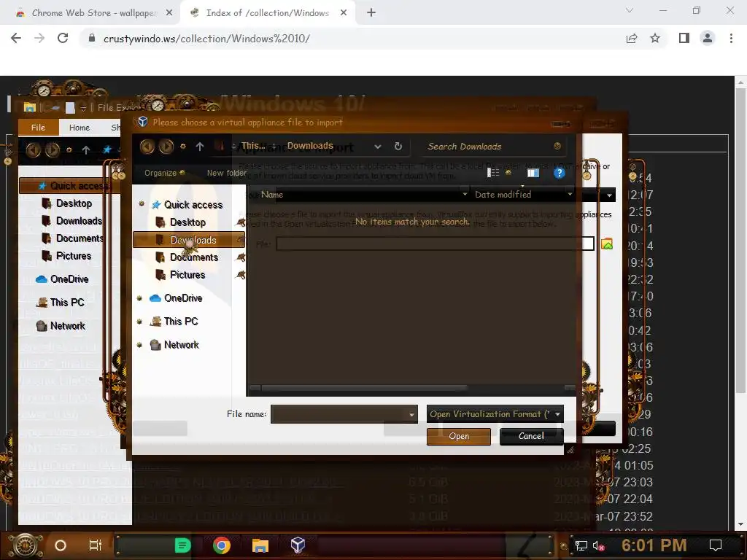This screenshot has height=560, width=747.
Task: Go forward in the file dialog
Action: click(x=166, y=146)
